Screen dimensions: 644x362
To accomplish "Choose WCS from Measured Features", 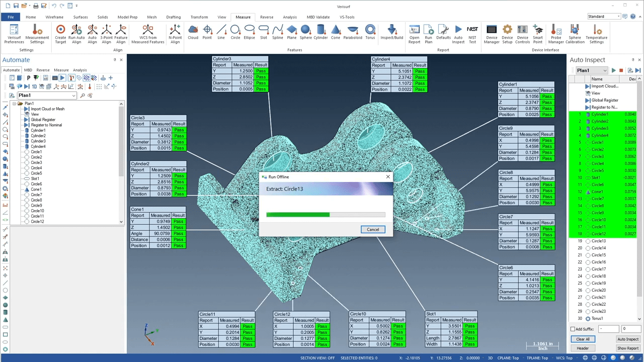I will coord(148,34).
